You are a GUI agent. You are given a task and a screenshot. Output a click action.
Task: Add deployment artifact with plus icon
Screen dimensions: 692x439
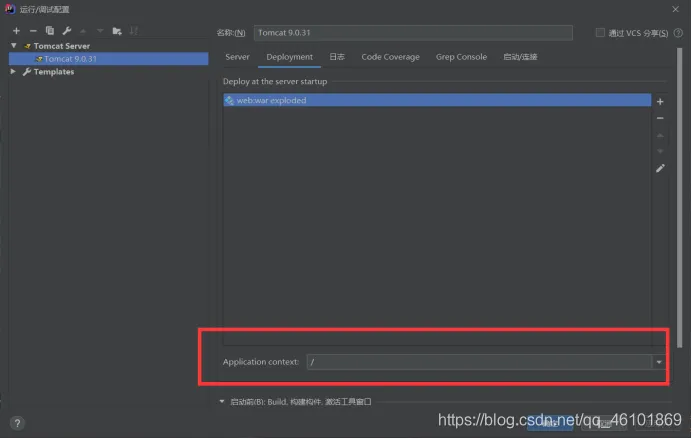pyautogui.click(x=660, y=101)
